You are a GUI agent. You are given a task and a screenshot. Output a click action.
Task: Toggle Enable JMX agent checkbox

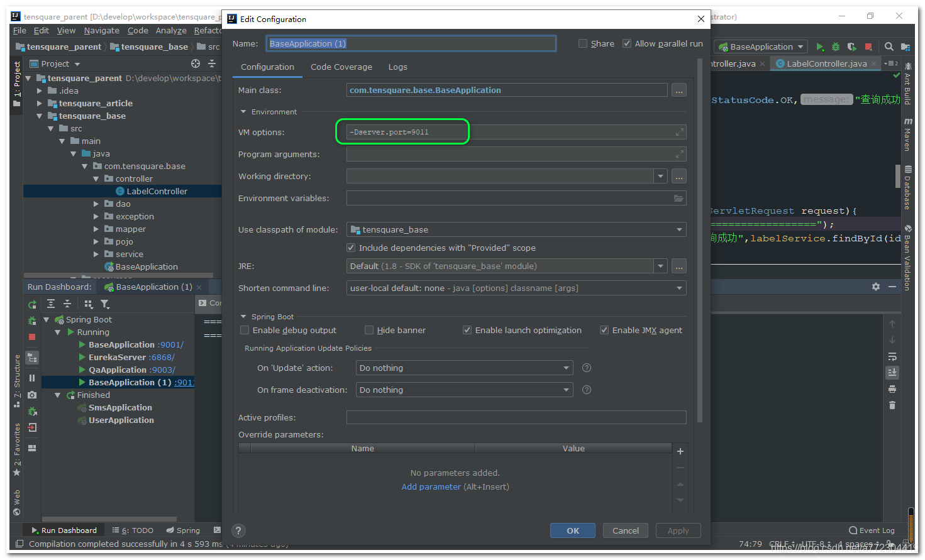click(x=604, y=330)
